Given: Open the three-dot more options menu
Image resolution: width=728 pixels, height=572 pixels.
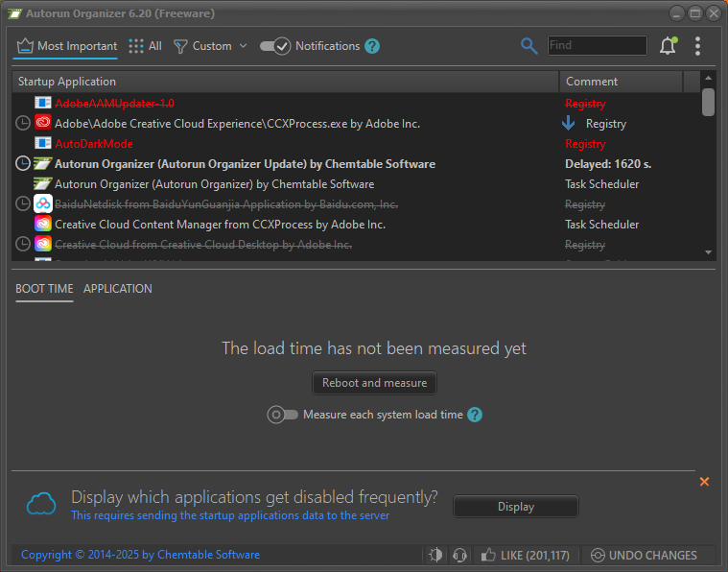Looking at the screenshot, I should [x=697, y=46].
